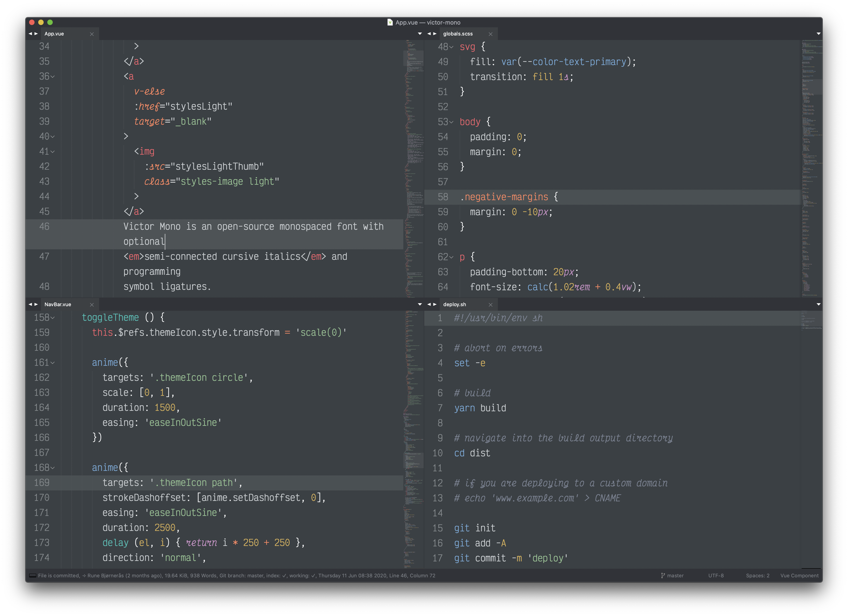The image size is (848, 616).
Task: Select the NavBar.vue tab
Action: 58,304
